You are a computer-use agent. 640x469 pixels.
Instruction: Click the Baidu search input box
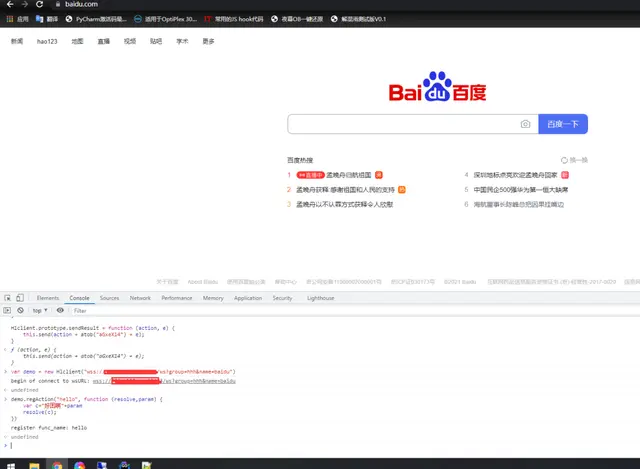pos(403,124)
